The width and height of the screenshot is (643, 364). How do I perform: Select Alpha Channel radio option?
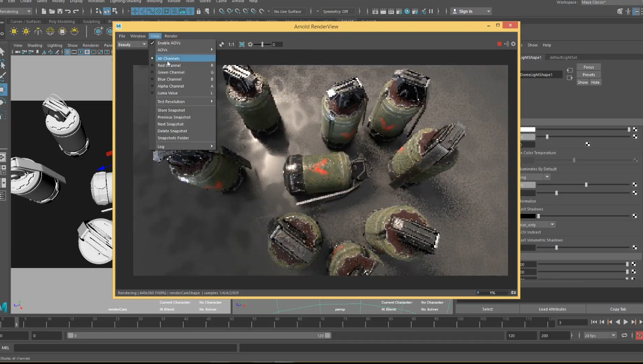click(x=170, y=86)
